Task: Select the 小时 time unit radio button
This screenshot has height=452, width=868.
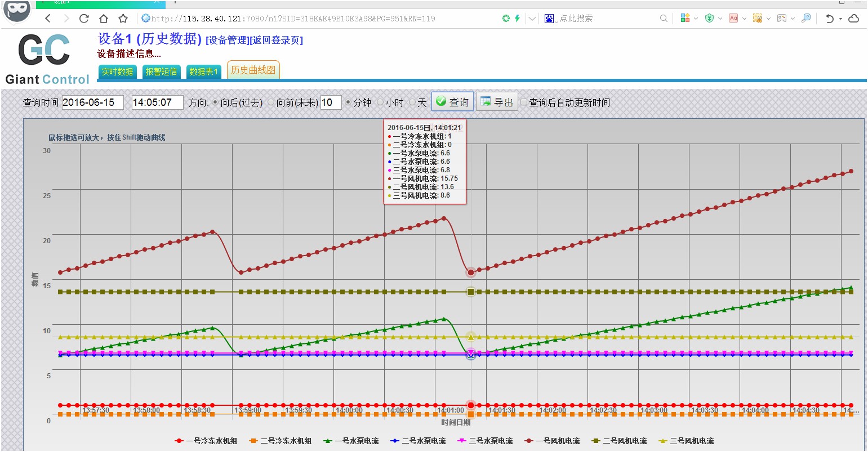Action: coord(380,102)
